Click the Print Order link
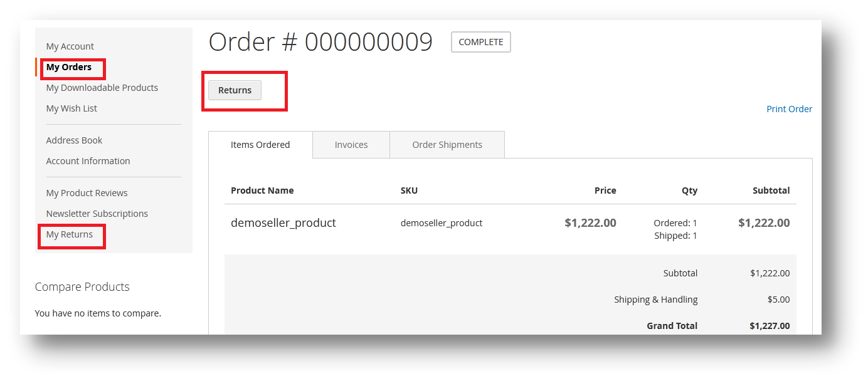The width and height of the screenshot is (868, 381). click(789, 109)
